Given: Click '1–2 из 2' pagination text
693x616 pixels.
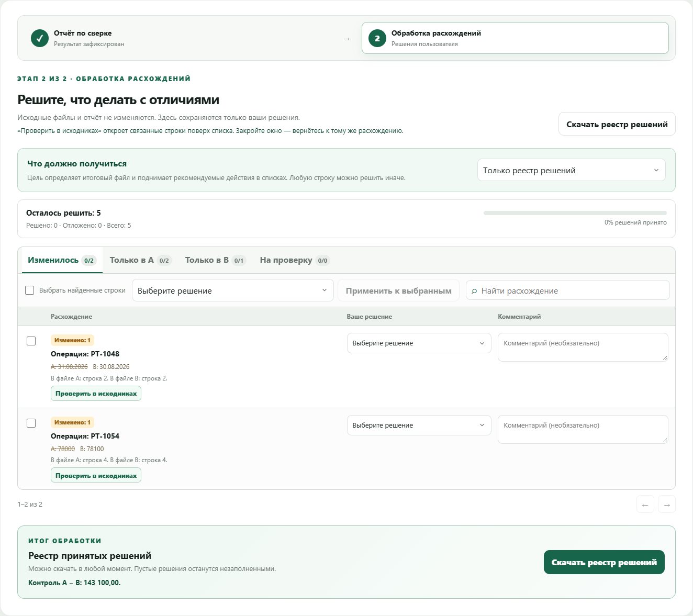Looking at the screenshot, I should tap(30, 505).
